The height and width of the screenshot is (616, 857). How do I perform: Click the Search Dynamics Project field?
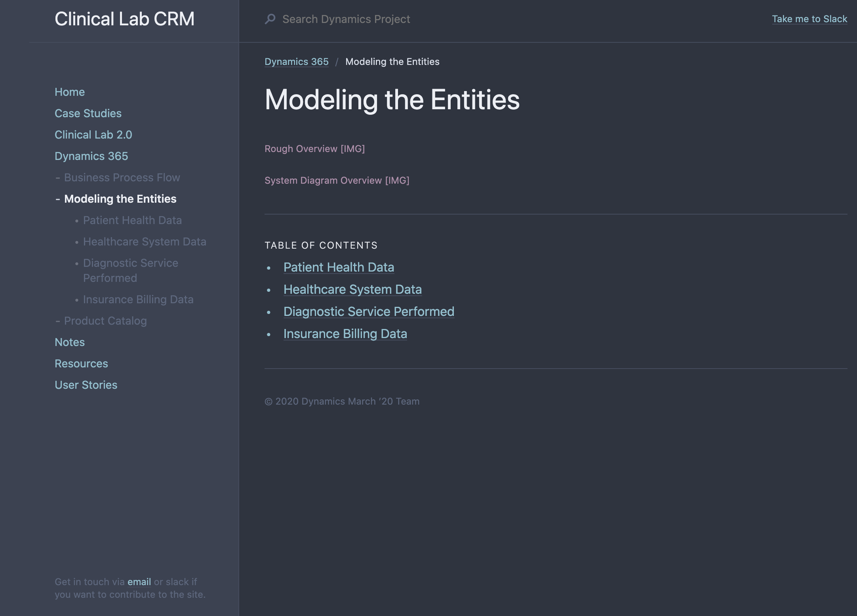click(346, 19)
